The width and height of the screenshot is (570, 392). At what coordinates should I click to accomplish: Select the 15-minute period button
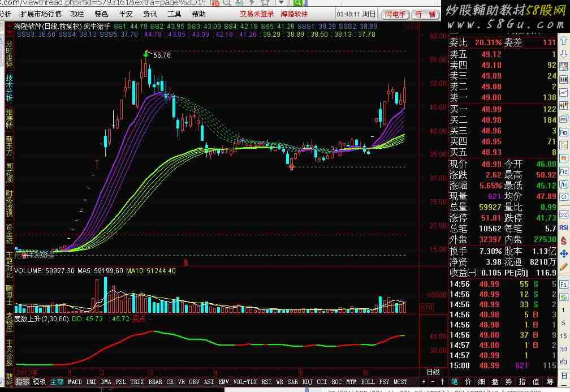(563, 337)
